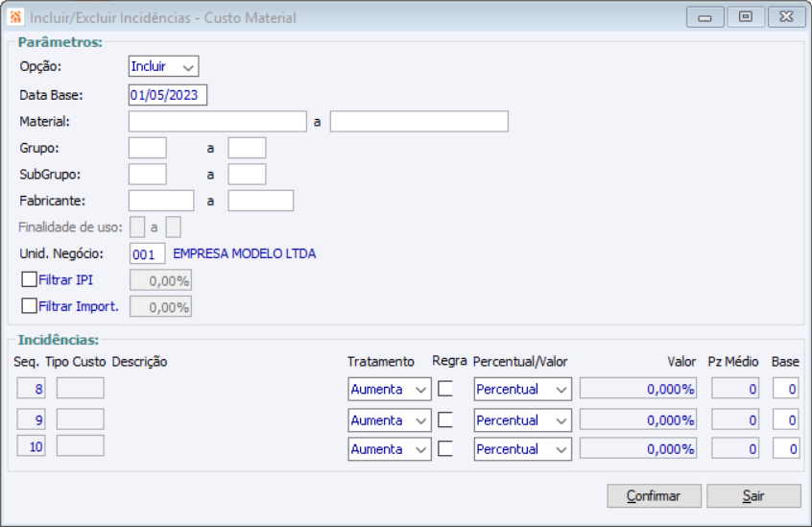Click the Material ending value field
Screen dimensions: 812x527
(x=418, y=122)
